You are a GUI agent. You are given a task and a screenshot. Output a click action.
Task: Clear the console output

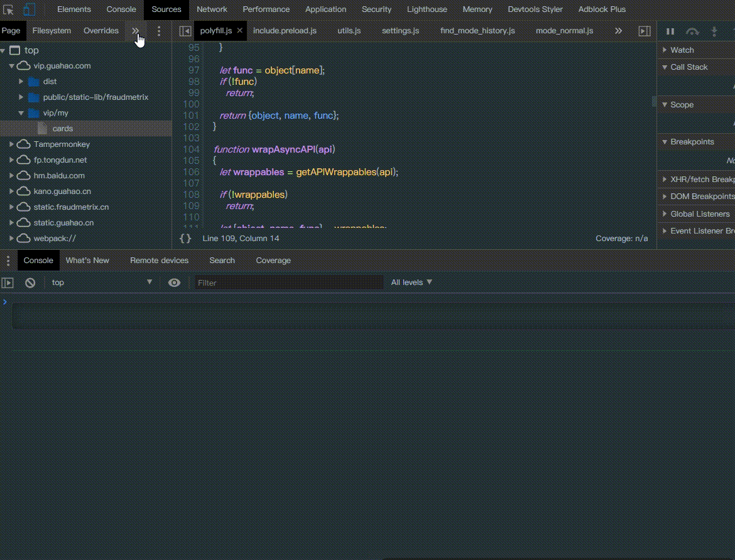click(31, 283)
